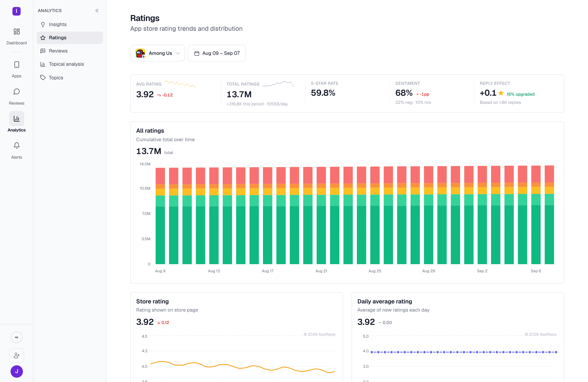Click the 3.92 average rating value
The image size is (588, 382).
click(145, 94)
